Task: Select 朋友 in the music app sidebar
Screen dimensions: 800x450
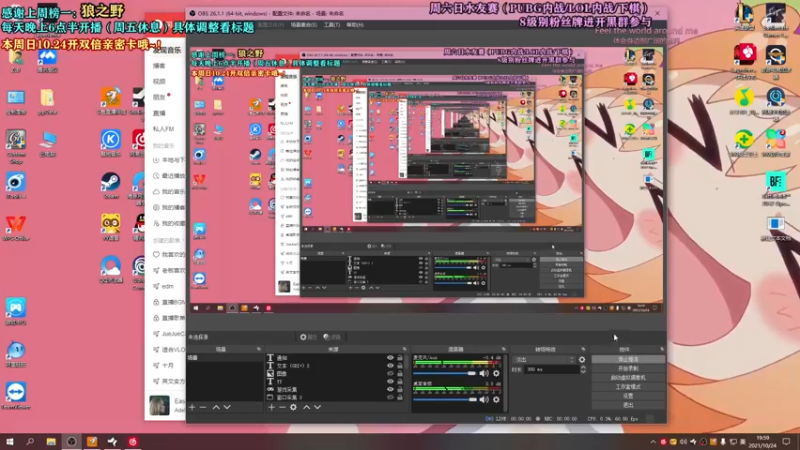Action: pos(159,97)
